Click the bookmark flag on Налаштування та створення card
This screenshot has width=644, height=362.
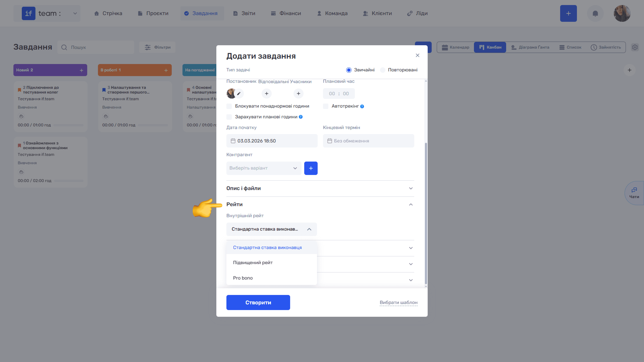tap(104, 90)
